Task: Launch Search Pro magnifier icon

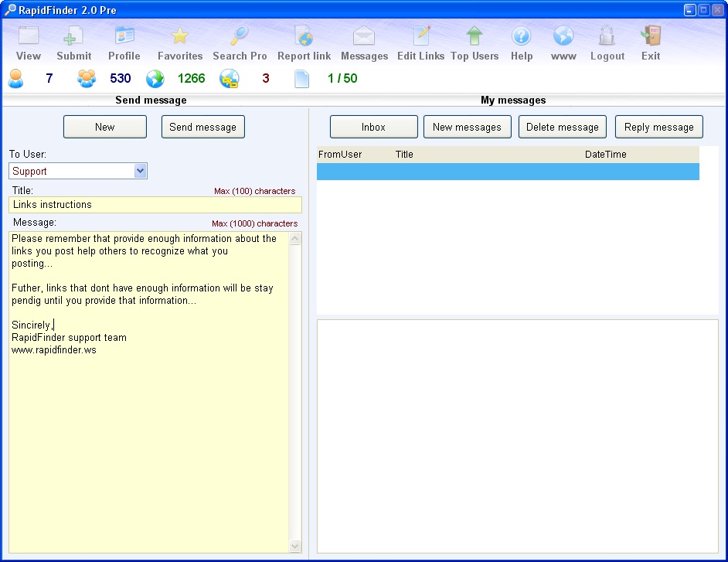Action: coord(240,36)
